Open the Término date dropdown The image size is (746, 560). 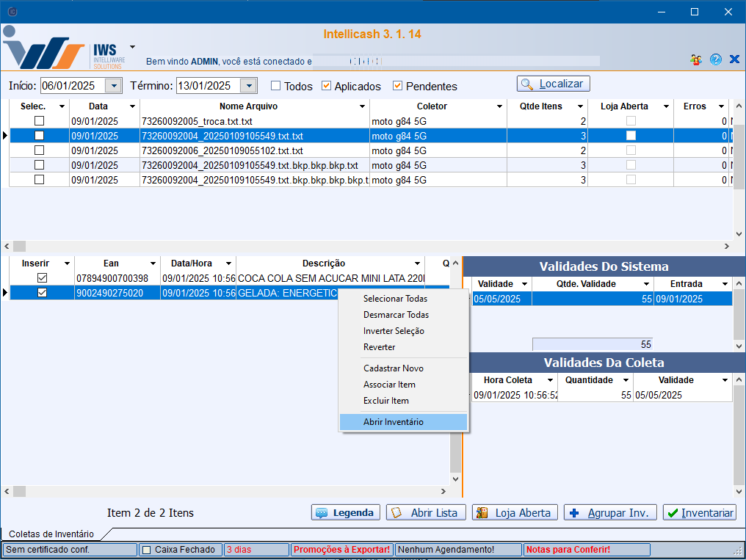[x=249, y=86]
